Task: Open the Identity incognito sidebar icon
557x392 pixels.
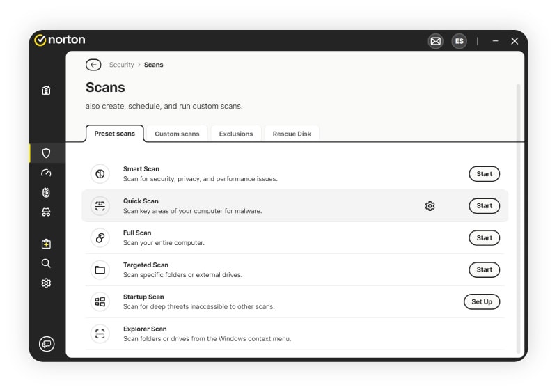Action: pos(46,212)
